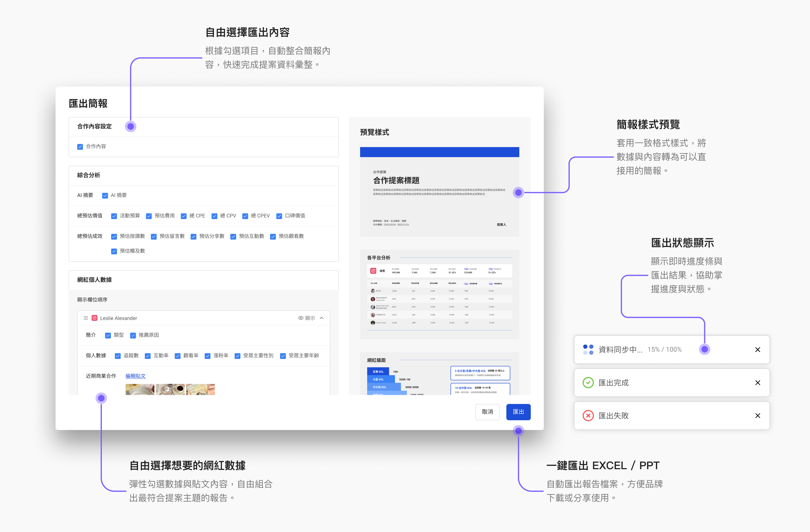Toggle the 追蹤數 checkbox
The image size is (810, 532).
click(118, 356)
